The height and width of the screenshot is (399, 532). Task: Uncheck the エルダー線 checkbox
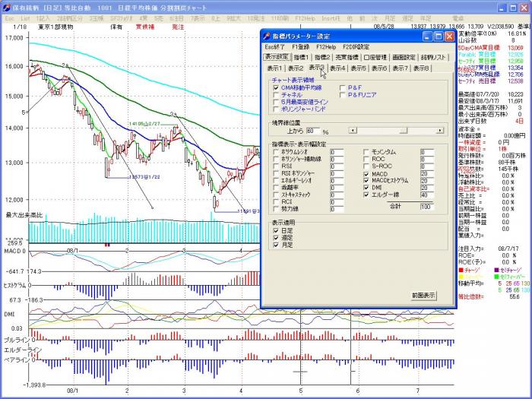pos(366,195)
